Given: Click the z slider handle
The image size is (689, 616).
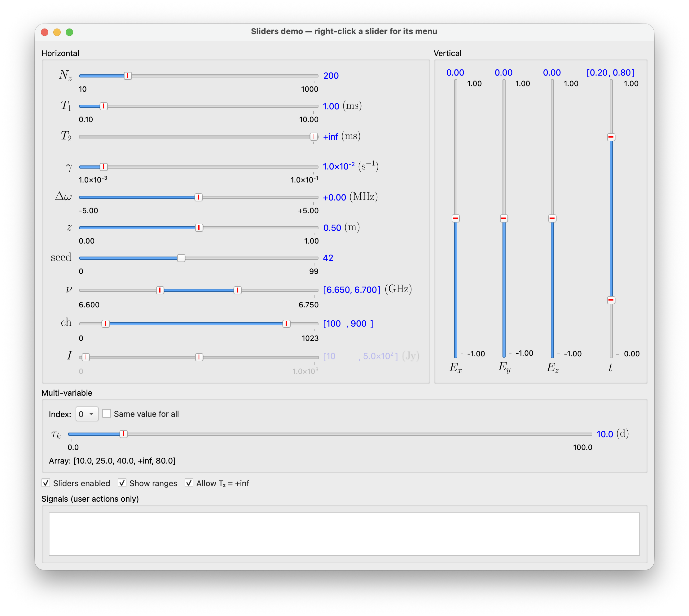Looking at the screenshot, I should [x=199, y=228].
